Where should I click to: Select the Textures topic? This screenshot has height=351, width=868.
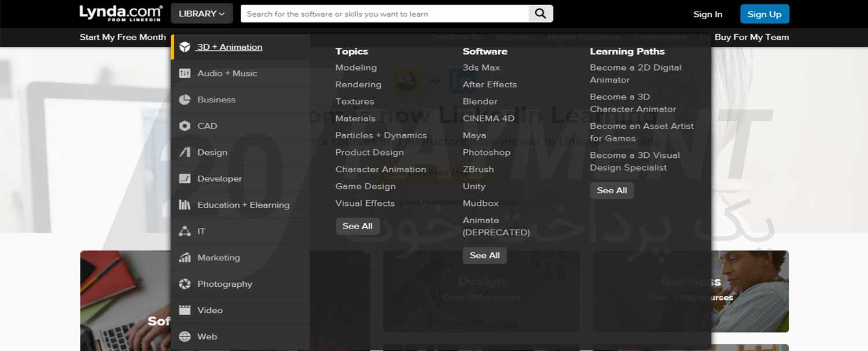coord(355,101)
